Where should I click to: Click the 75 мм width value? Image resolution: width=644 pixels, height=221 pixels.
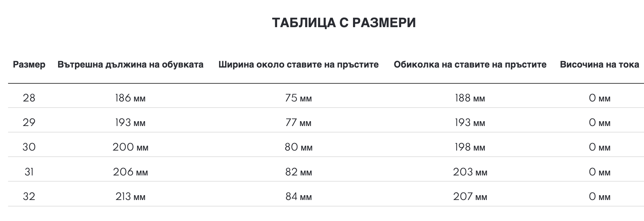click(x=298, y=98)
